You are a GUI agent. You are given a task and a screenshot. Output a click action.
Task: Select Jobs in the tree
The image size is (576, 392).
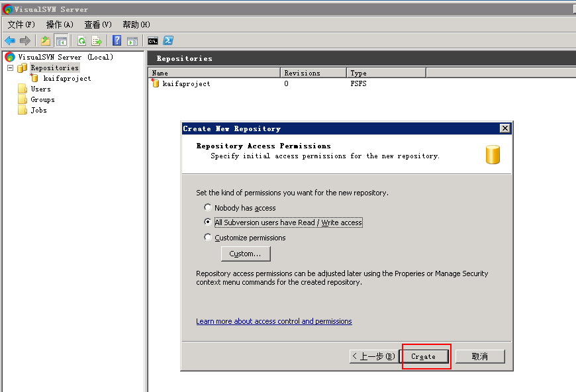38,110
